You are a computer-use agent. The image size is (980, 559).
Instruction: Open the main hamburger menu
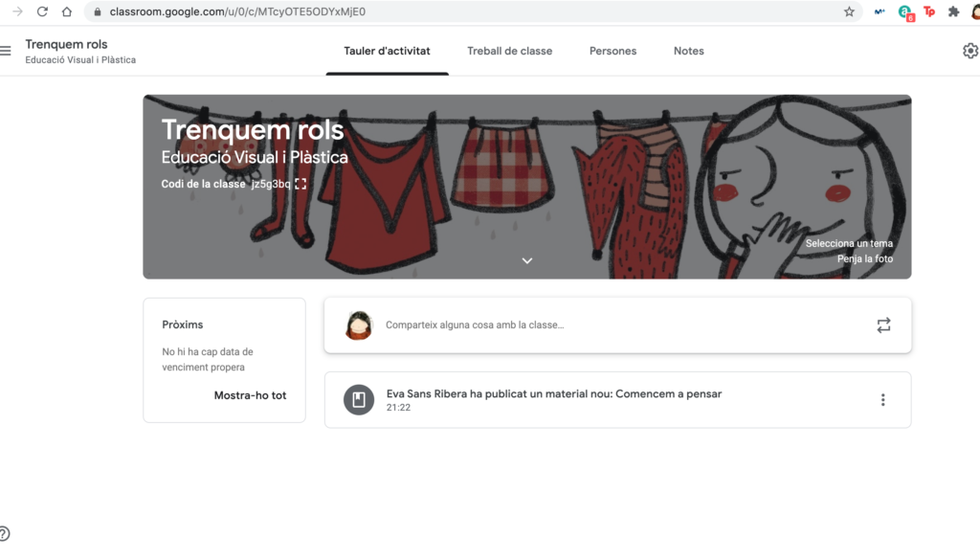tap(7, 51)
